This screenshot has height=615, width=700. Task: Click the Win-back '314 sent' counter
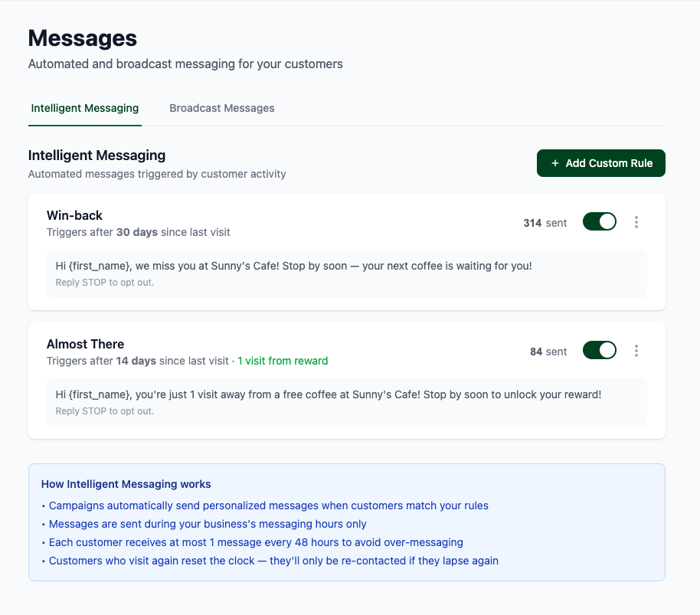[545, 222]
